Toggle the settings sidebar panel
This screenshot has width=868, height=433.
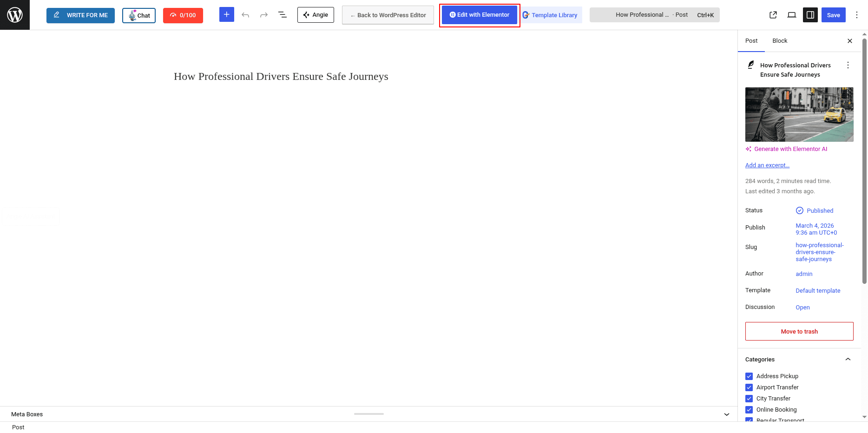pyautogui.click(x=810, y=15)
